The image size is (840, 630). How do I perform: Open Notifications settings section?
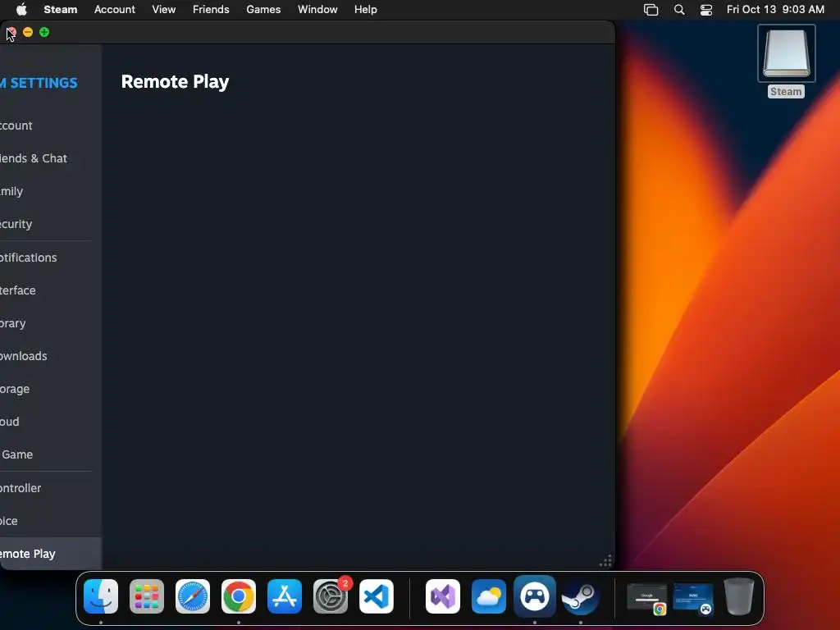(48, 258)
